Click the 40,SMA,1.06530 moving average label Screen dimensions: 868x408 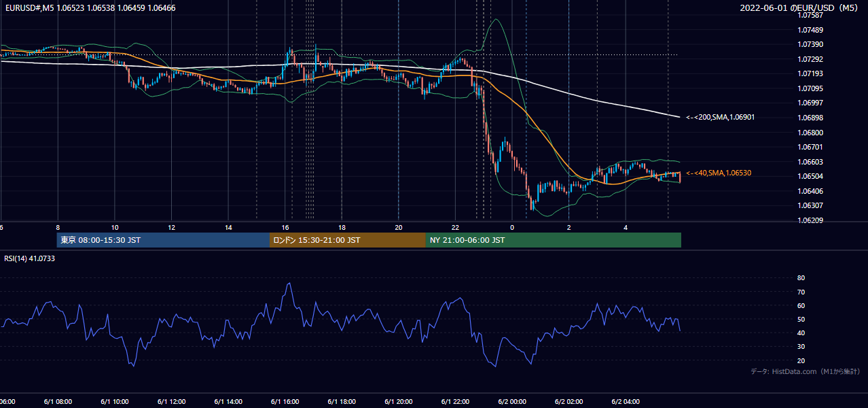[x=719, y=173]
